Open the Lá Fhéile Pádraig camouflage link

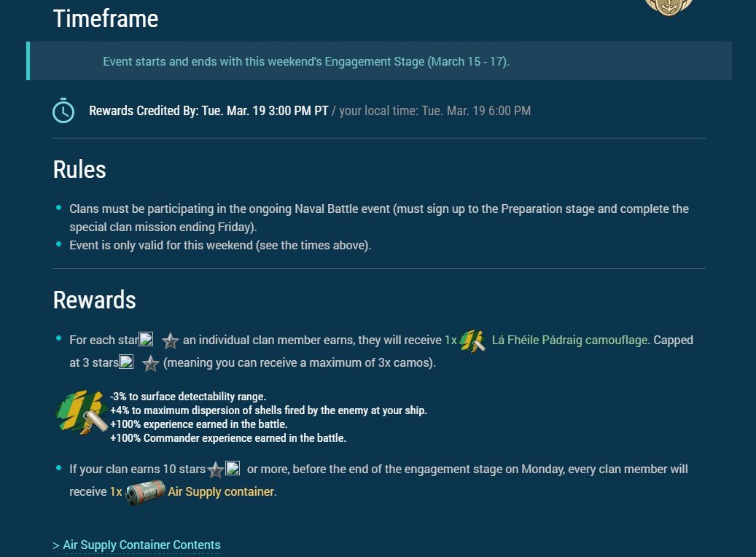coord(569,340)
